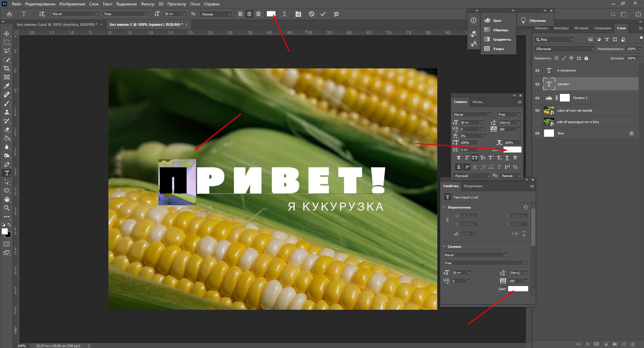
Task: Open language dropdown 'Русский'
Action: [x=472, y=176]
